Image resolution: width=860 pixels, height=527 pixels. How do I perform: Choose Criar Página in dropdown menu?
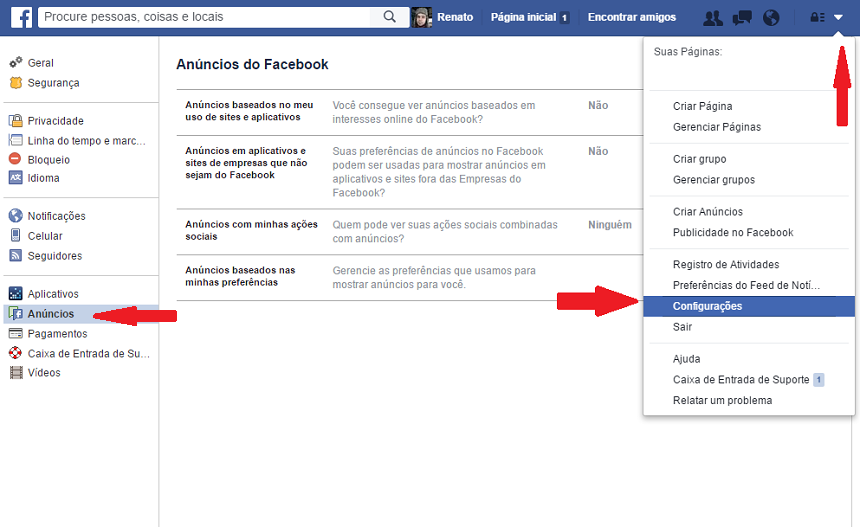[x=703, y=106]
